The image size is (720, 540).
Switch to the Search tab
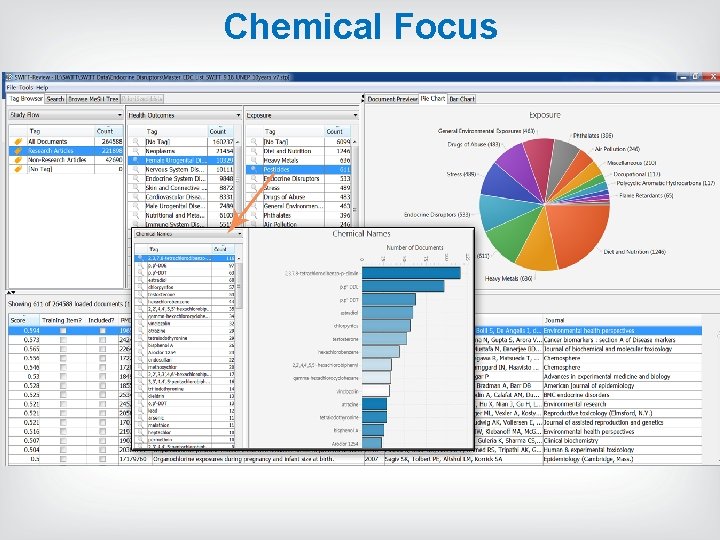56,99
